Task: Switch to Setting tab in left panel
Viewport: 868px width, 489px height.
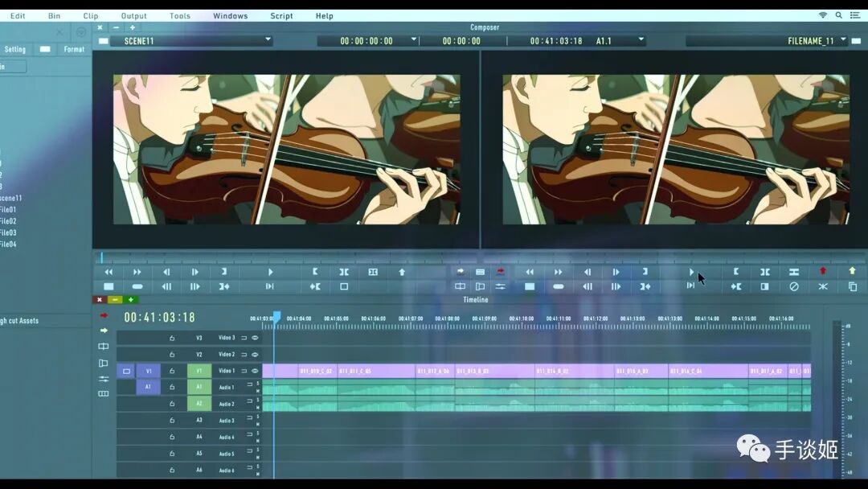Action: tap(15, 49)
